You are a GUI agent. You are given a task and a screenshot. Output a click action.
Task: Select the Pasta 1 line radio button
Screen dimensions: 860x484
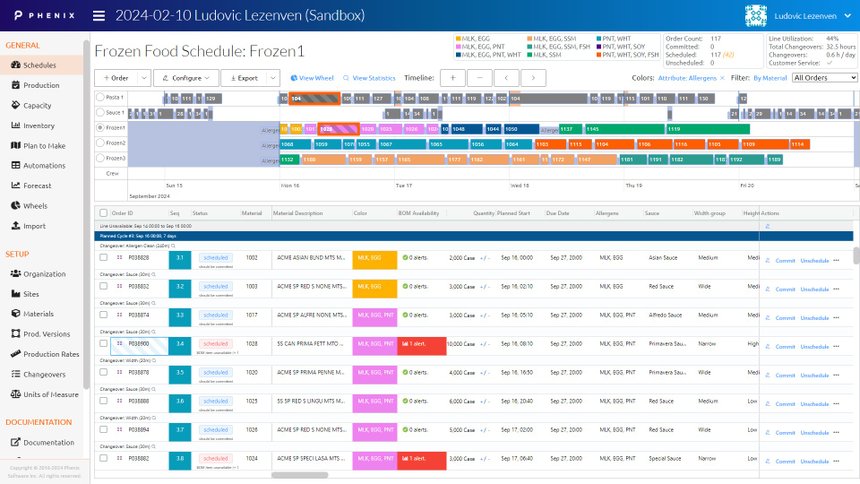click(x=99, y=98)
